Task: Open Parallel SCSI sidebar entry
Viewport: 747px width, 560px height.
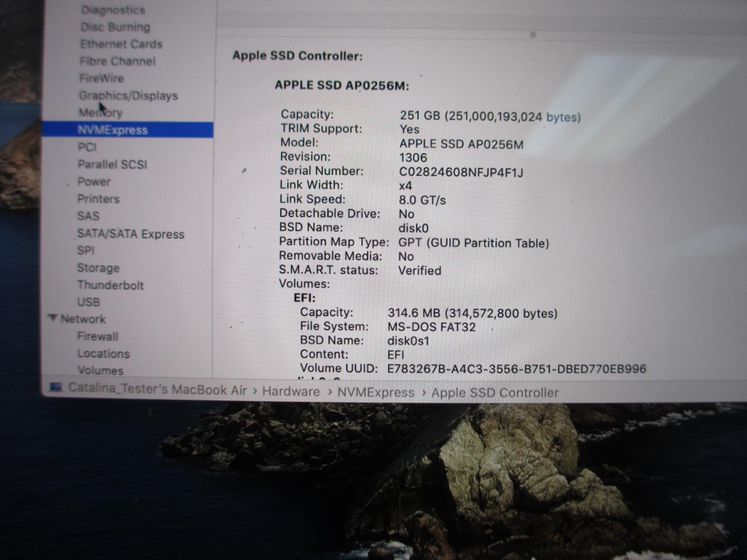Action: [x=112, y=164]
